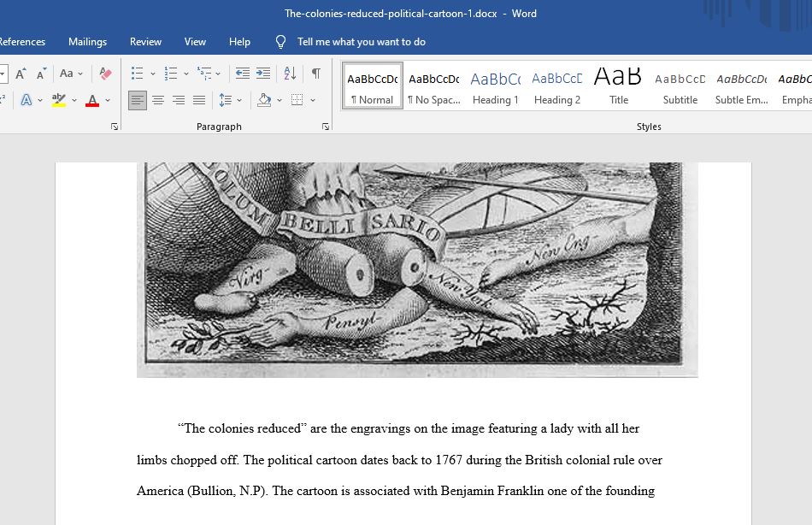Image resolution: width=812 pixels, height=525 pixels.
Task: Open highlight color dropdown arrow
Action: pyautogui.click(x=74, y=100)
